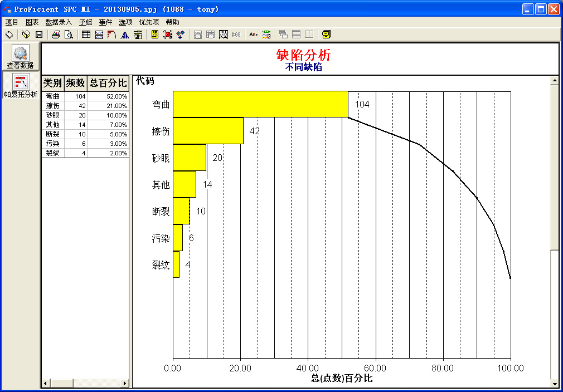Click the chart's scroll up arrow
563x392 pixels.
click(x=555, y=81)
